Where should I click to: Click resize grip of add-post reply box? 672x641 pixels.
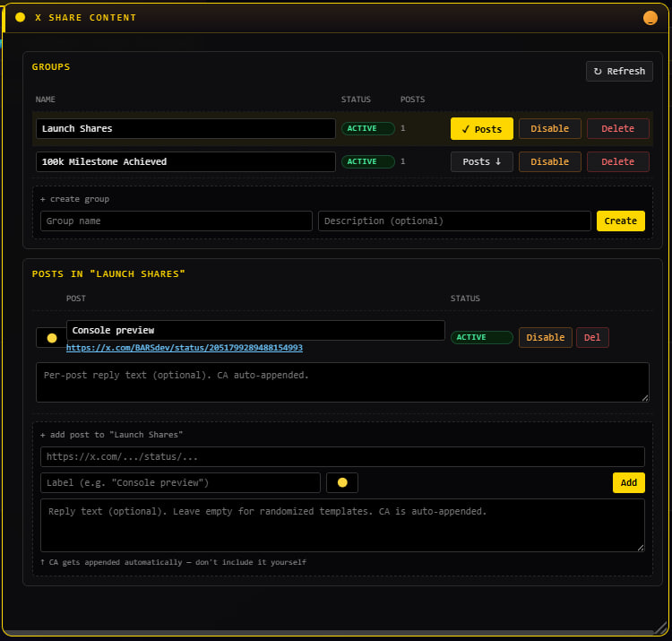click(641, 548)
